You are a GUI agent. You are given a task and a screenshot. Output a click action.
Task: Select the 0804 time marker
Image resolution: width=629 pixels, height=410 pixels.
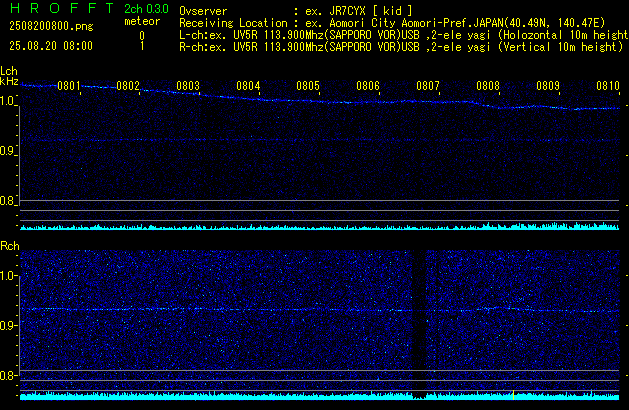pos(248,86)
